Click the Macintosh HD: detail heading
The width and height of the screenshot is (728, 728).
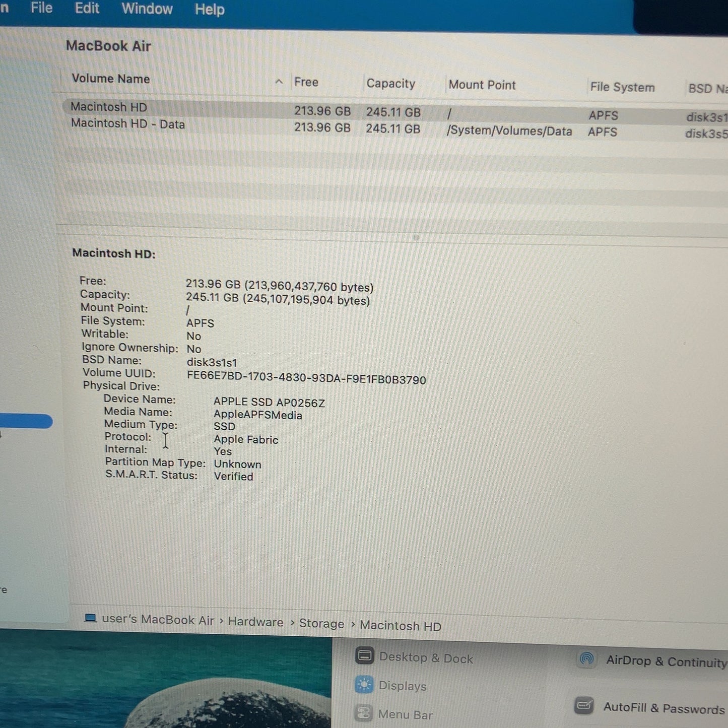[114, 253]
